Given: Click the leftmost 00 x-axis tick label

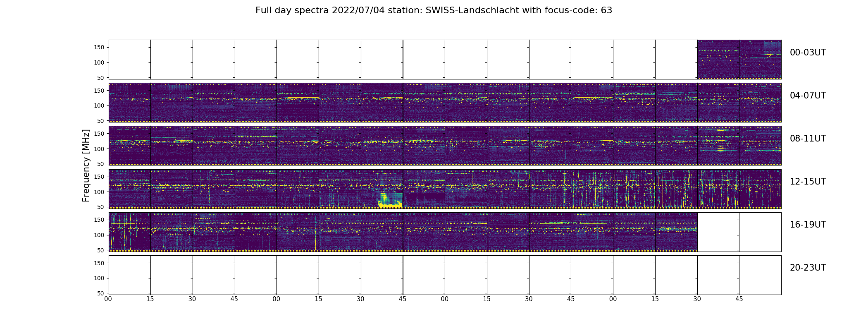Looking at the screenshot, I should point(108,299).
